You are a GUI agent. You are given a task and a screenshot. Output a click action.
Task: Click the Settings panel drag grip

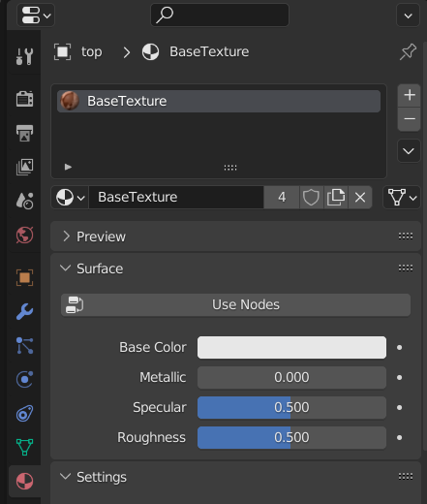pos(406,476)
